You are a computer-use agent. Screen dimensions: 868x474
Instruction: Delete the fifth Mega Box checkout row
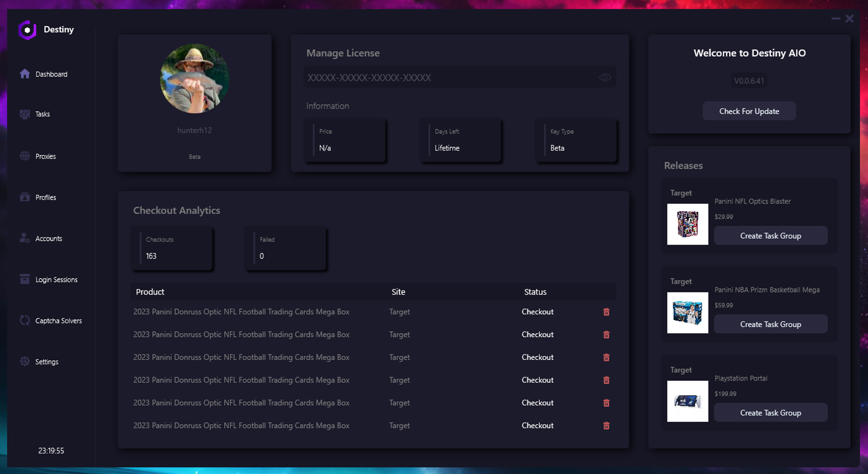(x=606, y=403)
